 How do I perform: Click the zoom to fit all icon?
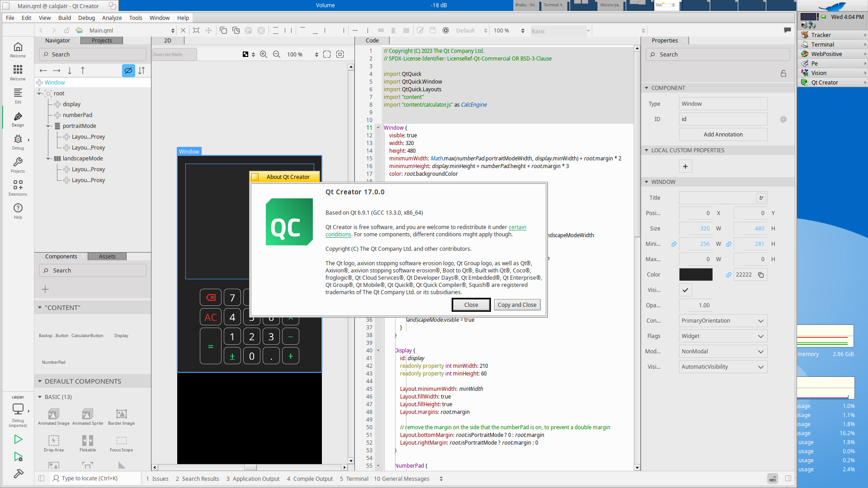point(327,54)
